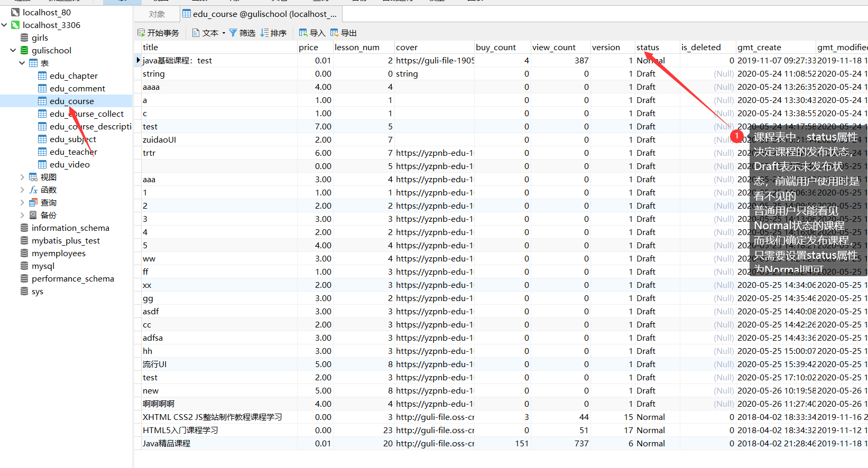Expand the Backup (备份) node

[x=22, y=215]
